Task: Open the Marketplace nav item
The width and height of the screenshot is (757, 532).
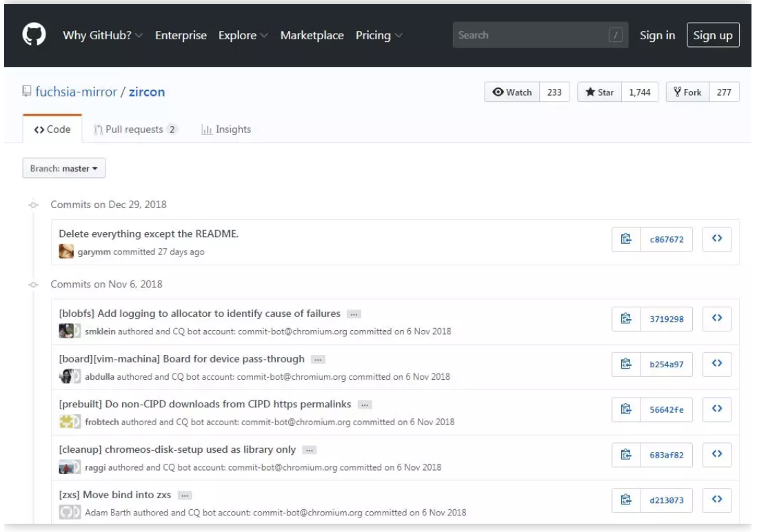Action: 312,35
